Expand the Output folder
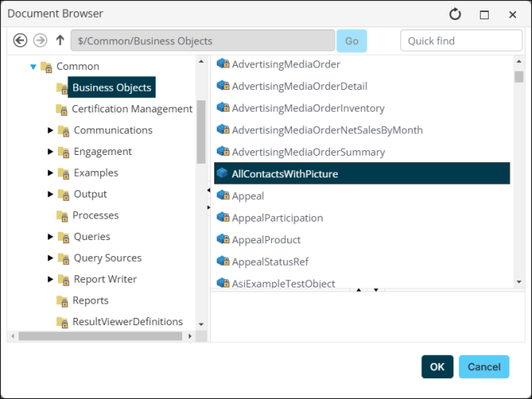The width and height of the screenshot is (532, 399). (x=51, y=194)
